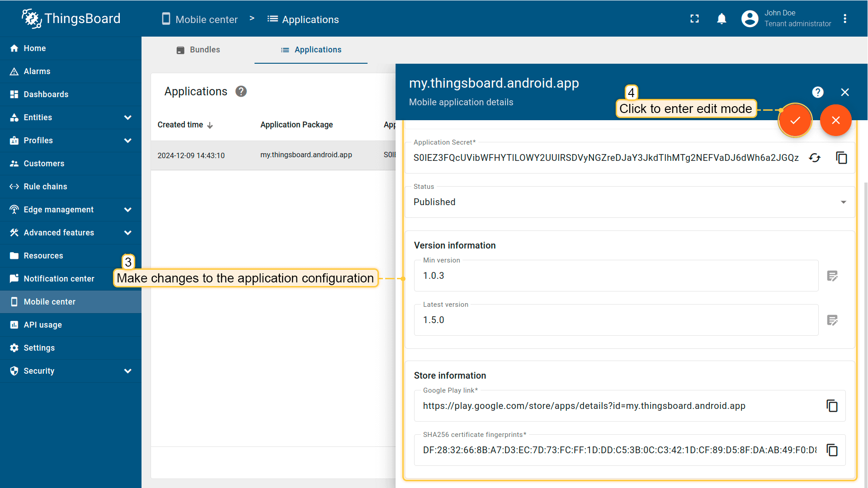Regenerate the Application Secret with refresh icon
The image size is (868, 488).
pos(815,158)
